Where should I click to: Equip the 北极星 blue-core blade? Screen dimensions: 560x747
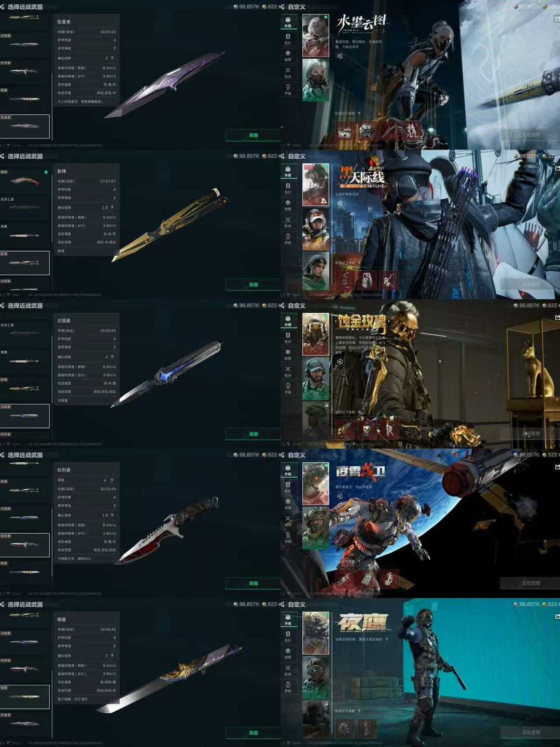(253, 434)
